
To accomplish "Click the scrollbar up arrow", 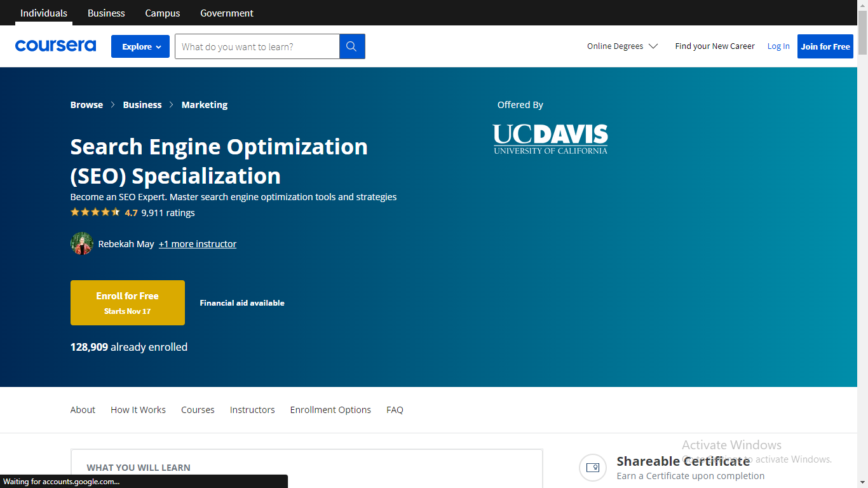I will point(862,5).
